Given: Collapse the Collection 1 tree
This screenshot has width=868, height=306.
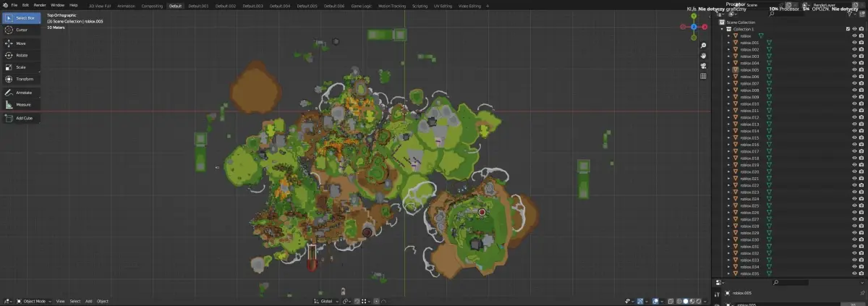Looking at the screenshot, I should pyautogui.click(x=723, y=29).
